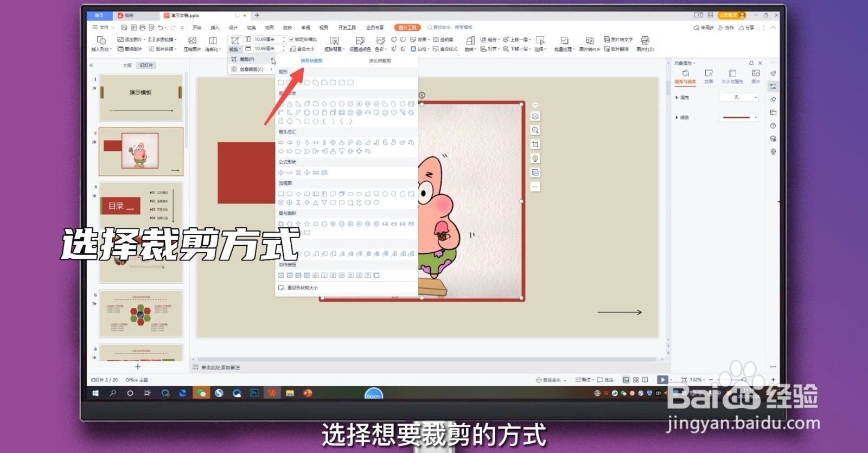Select the 按形状裁剪 crop by shape tab
Image resolution: width=868 pixels, height=453 pixels.
tap(312, 61)
